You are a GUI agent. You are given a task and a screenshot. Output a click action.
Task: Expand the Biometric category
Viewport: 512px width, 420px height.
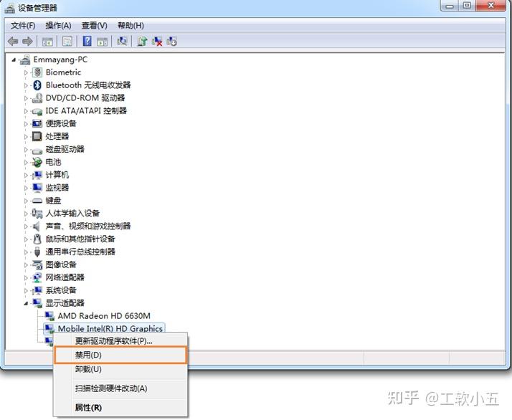(26, 72)
